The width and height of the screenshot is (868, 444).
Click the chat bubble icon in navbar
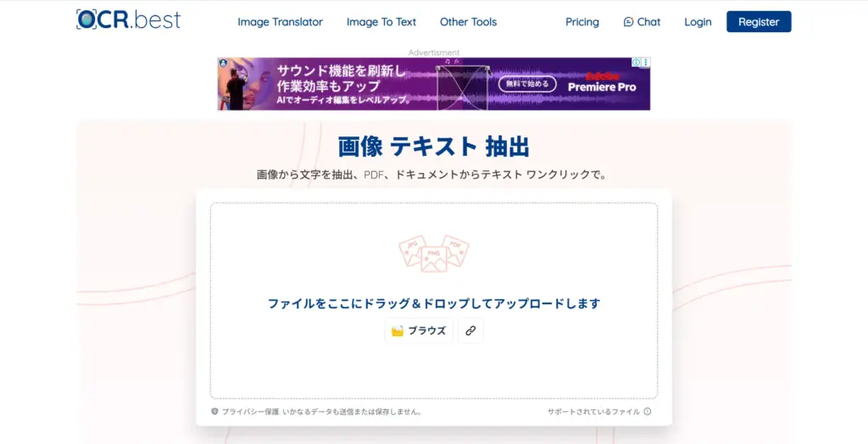click(628, 22)
